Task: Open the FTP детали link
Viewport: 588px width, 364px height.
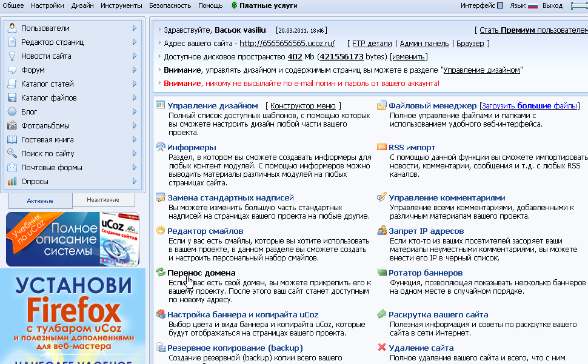Action: 371,44
